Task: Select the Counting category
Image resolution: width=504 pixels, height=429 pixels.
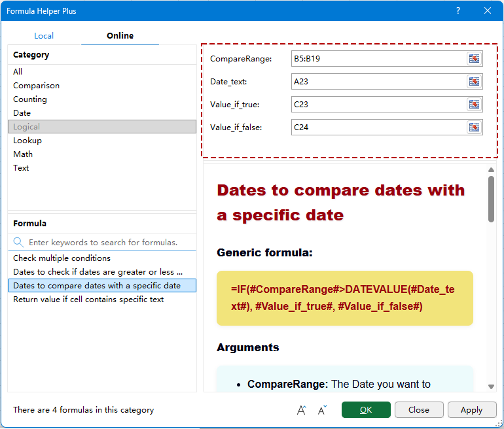Action: coord(102,99)
